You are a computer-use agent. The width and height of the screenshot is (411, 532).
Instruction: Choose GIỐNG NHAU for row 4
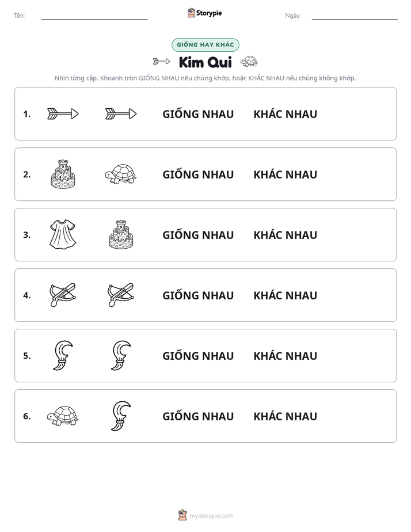tap(198, 295)
